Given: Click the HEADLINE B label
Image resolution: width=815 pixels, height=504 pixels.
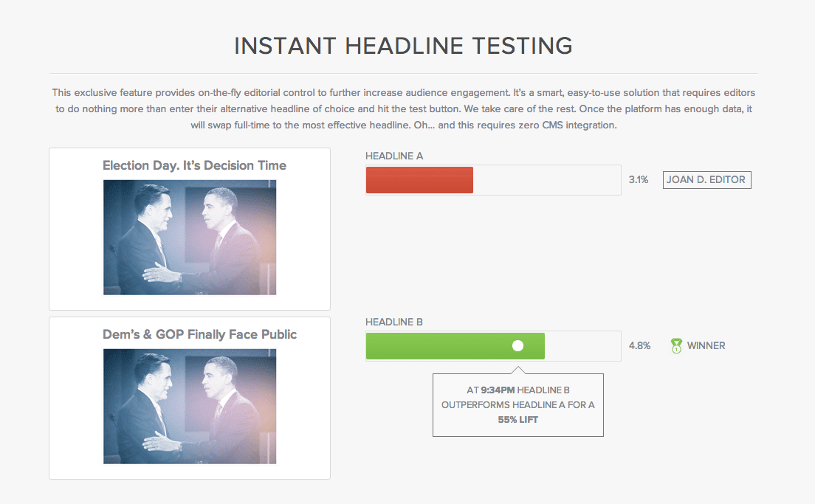Looking at the screenshot, I should (394, 322).
